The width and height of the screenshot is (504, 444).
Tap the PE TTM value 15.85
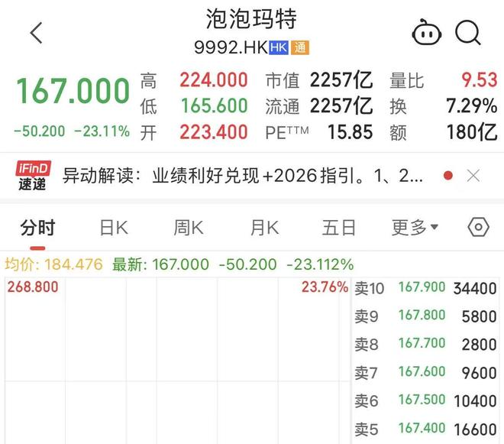tap(351, 132)
